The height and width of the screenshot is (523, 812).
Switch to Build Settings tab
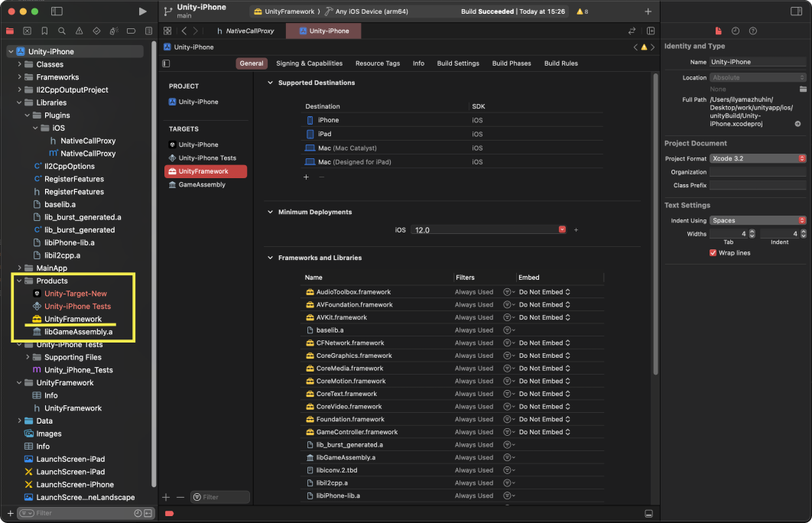(458, 63)
